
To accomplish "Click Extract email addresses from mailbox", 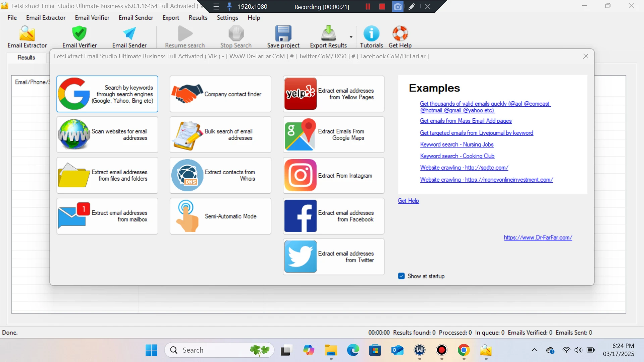I will 107,216.
